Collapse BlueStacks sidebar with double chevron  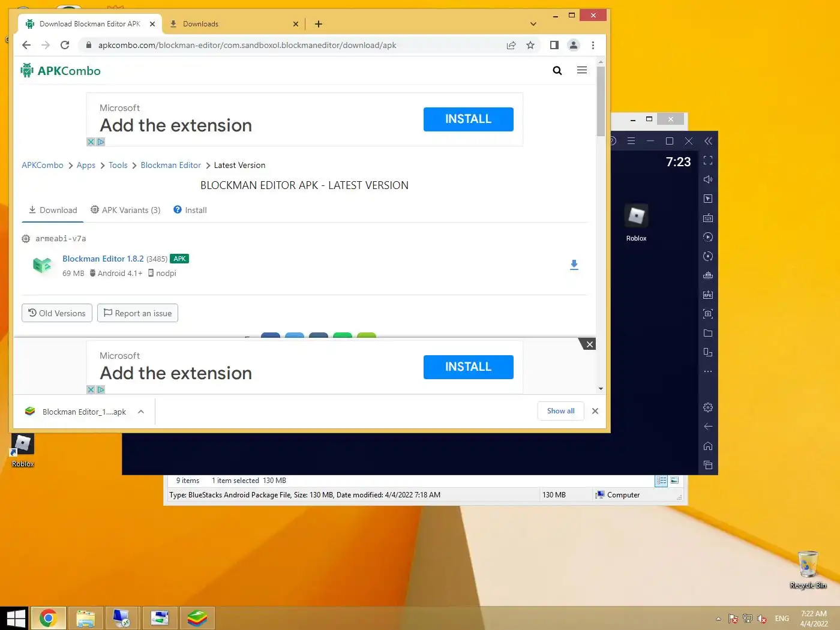click(x=708, y=141)
